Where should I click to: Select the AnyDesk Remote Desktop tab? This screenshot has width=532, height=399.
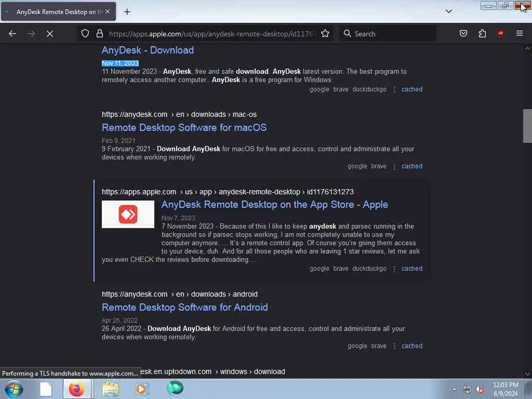58,11
